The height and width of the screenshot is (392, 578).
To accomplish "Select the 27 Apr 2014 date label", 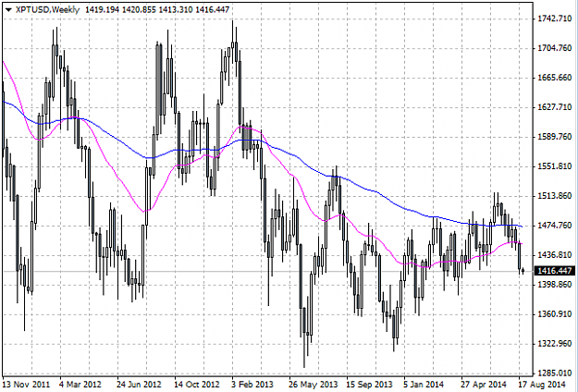I will (484, 385).
